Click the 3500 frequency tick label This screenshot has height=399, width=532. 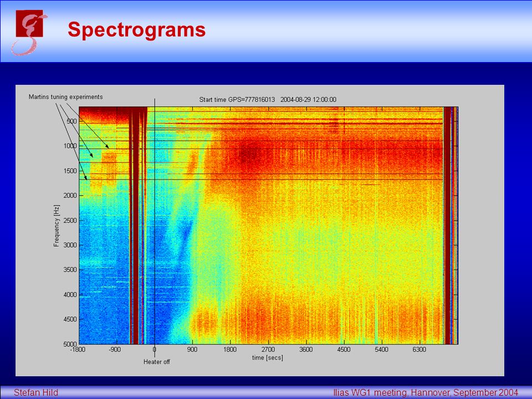point(70,270)
